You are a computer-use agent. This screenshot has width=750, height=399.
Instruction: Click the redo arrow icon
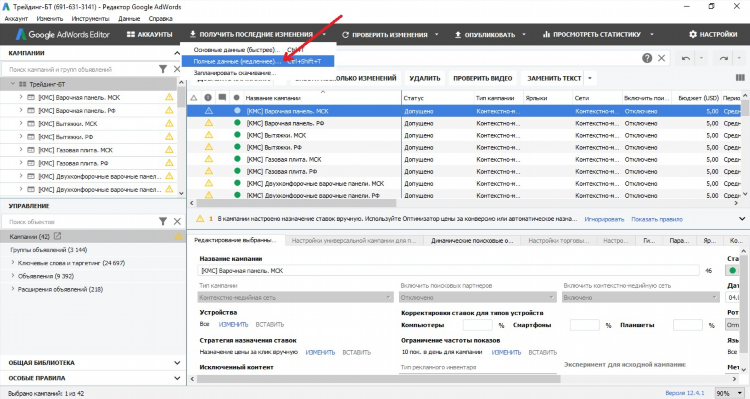coord(723,58)
